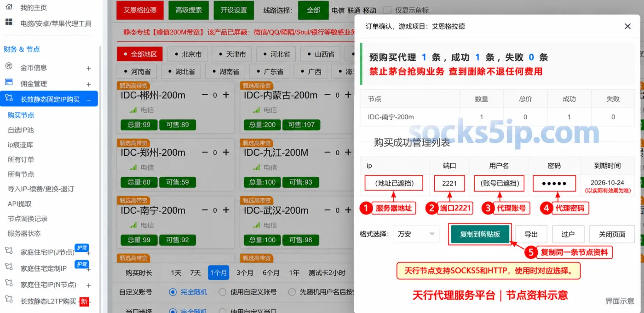This screenshot has width=644, height=313.
Task: Click the masked password field in the table
Action: pyautogui.click(x=554, y=183)
